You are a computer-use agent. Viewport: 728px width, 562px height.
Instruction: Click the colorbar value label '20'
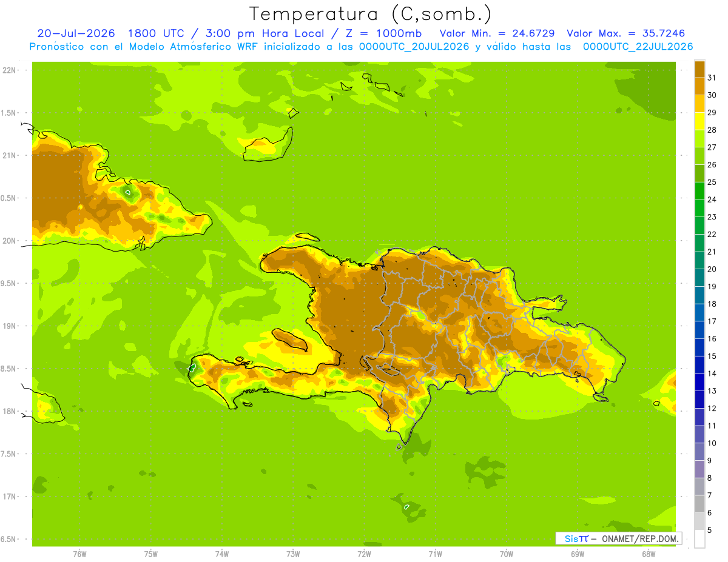(712, 269)
